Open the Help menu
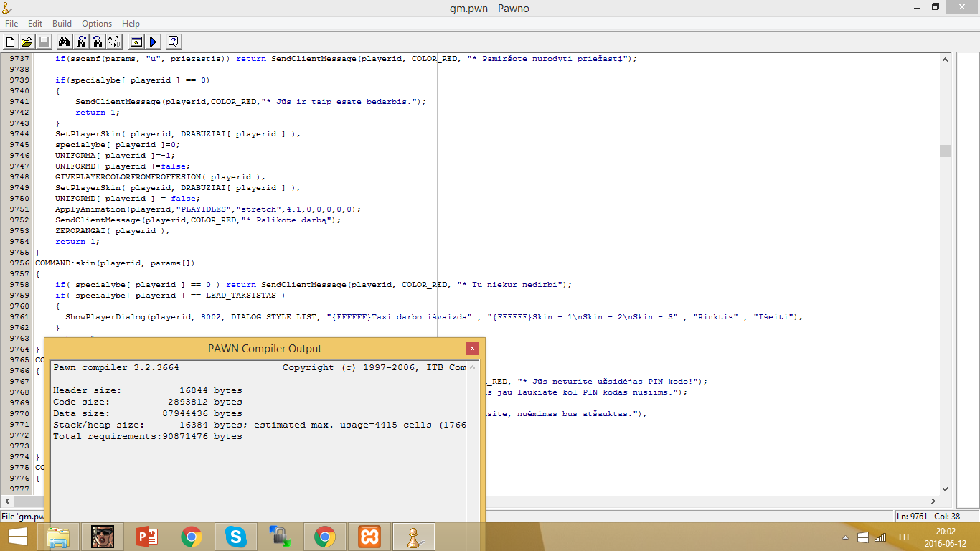Image resolution: width=980 pixels, height=551 pixels. tap(131, 24)
